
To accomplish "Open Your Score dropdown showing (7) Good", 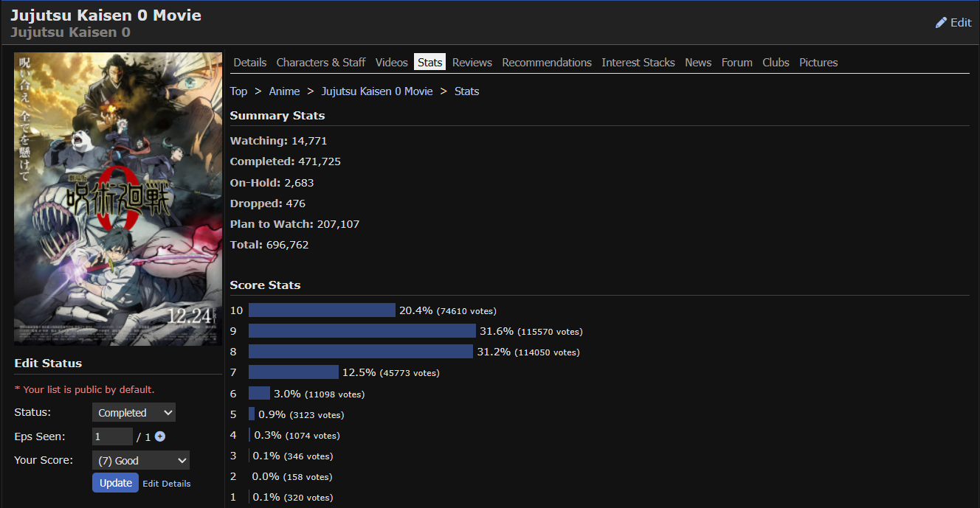I will click(x=141, y=461).
